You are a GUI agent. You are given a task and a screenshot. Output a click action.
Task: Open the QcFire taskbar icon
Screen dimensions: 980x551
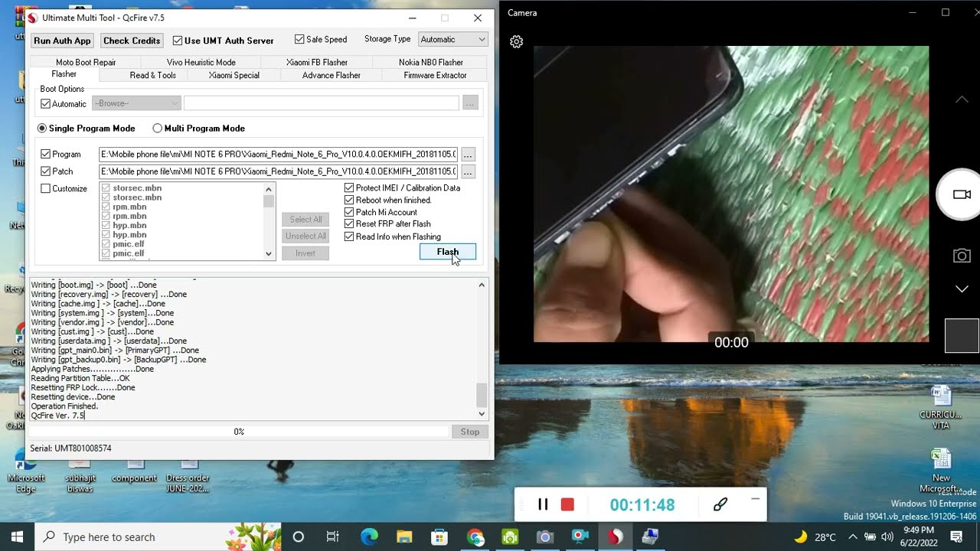point(615,536)
